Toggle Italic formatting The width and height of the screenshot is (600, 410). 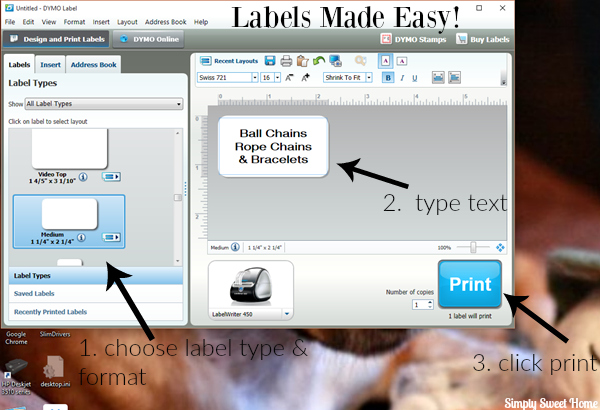(x=402, y=78)
